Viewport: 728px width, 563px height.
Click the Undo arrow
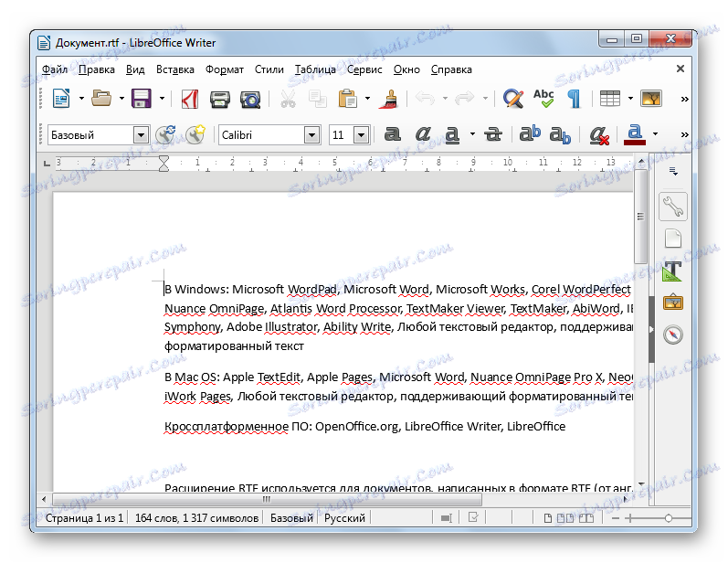point(426,98)
